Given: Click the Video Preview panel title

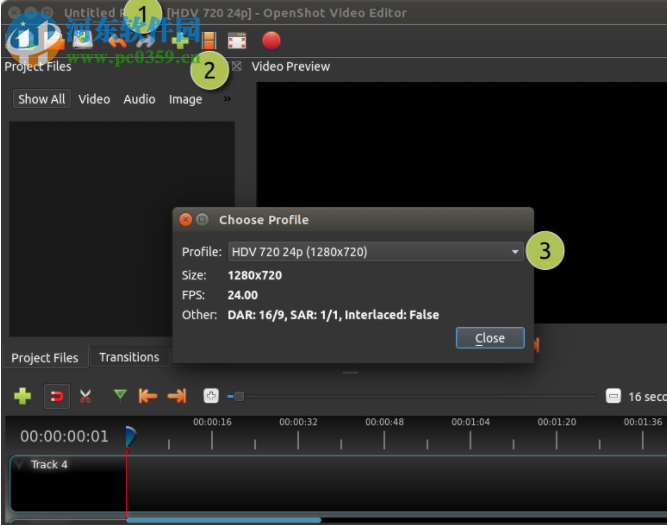Looking at the screenshot, I should click(x=291, y=66).
